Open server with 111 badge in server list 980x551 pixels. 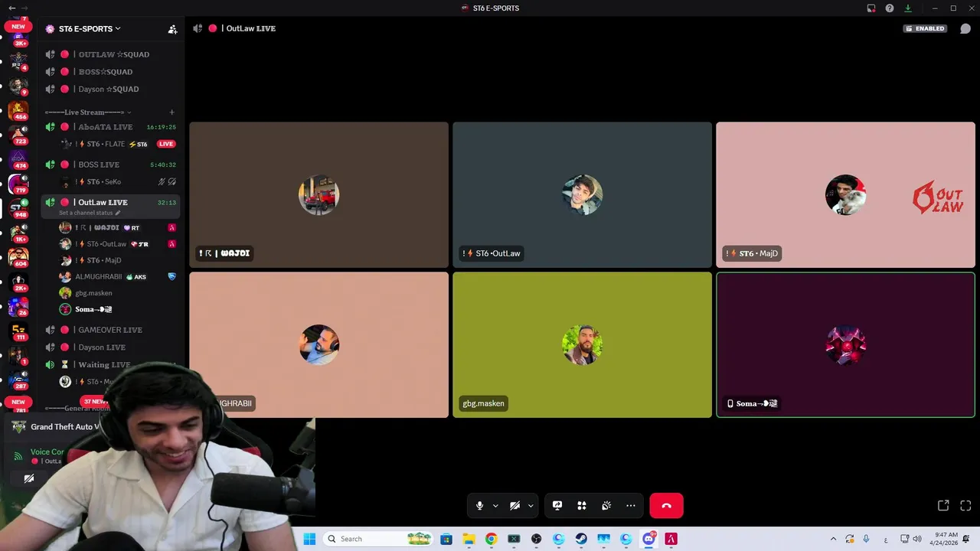18,331
